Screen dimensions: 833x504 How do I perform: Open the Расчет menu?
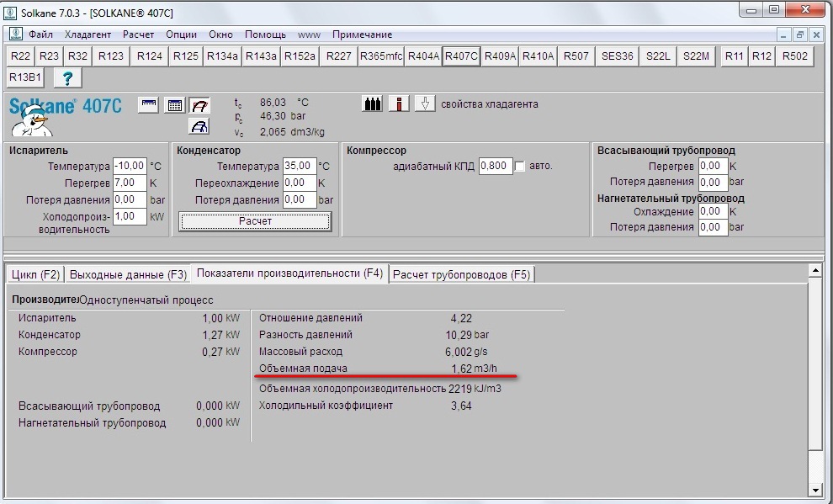138,34
